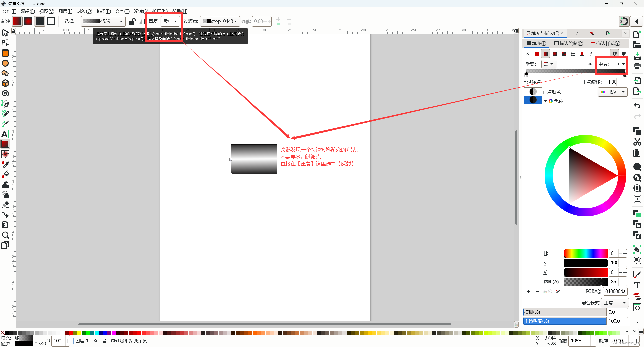Click the 不透明度(%) slider bar

[564, 321]
